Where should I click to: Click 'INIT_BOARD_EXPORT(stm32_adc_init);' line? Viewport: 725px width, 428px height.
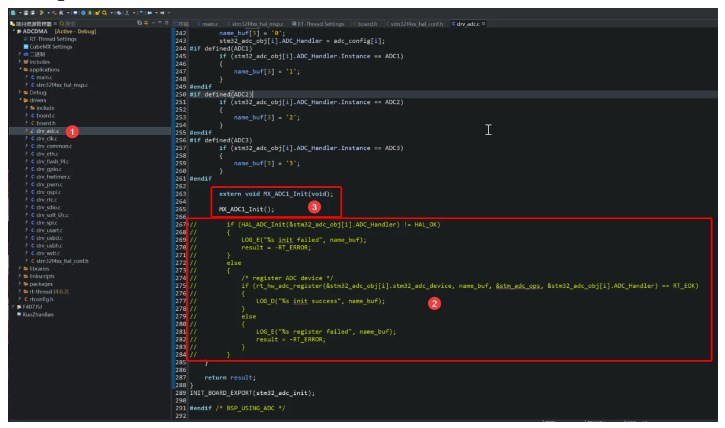point(252,393)
